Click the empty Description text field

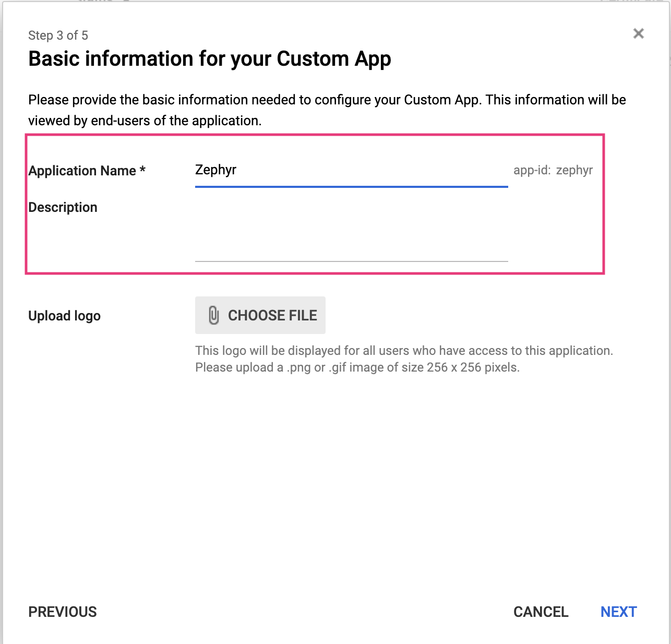(351, 235)
